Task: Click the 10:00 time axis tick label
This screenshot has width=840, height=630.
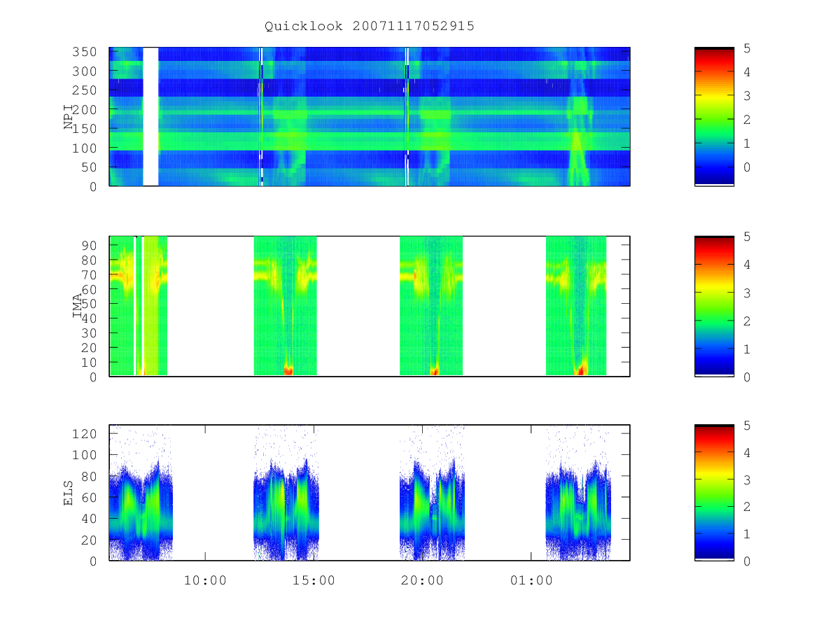Action: point(205,580)
